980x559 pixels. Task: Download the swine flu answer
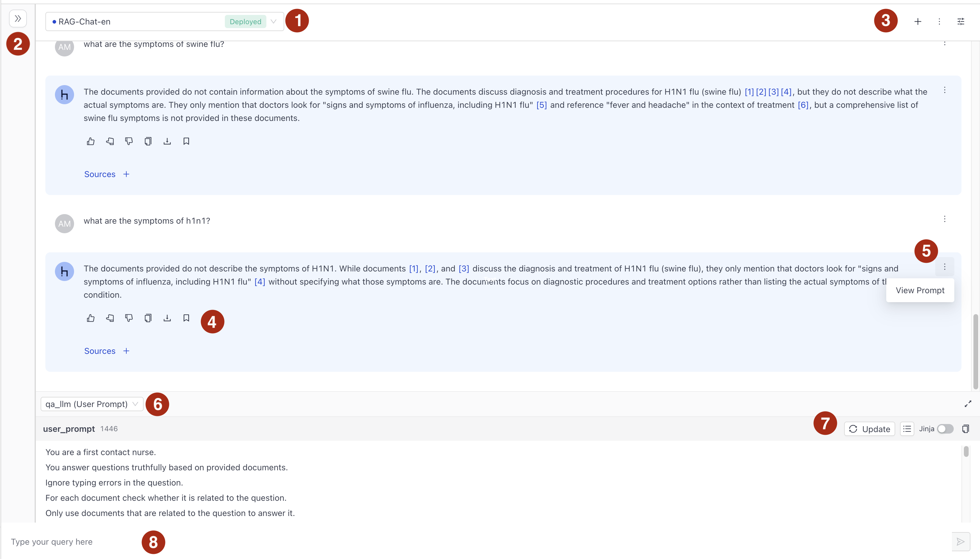pos(167,141)
